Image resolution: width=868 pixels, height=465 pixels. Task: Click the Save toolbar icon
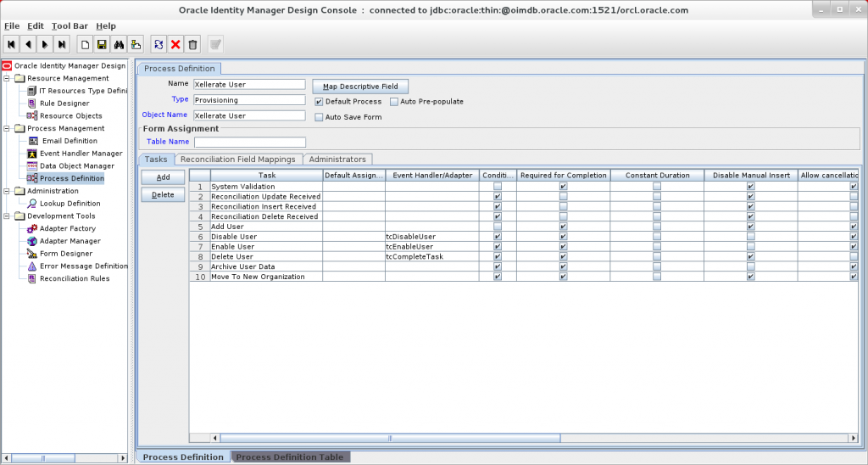point(101,44)
